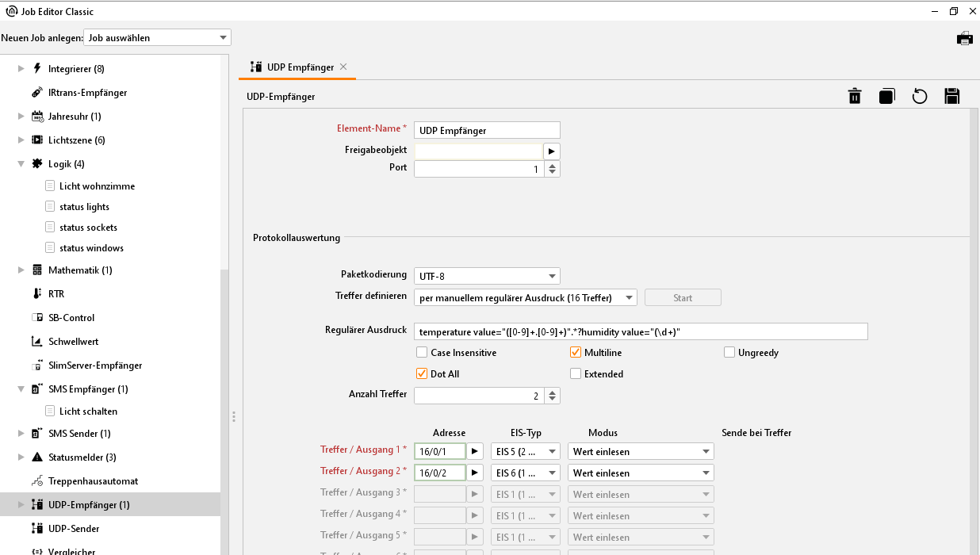Click the reset/undo circular arrow icon
This screenshot has height=555, width=980.
[919, 97]
